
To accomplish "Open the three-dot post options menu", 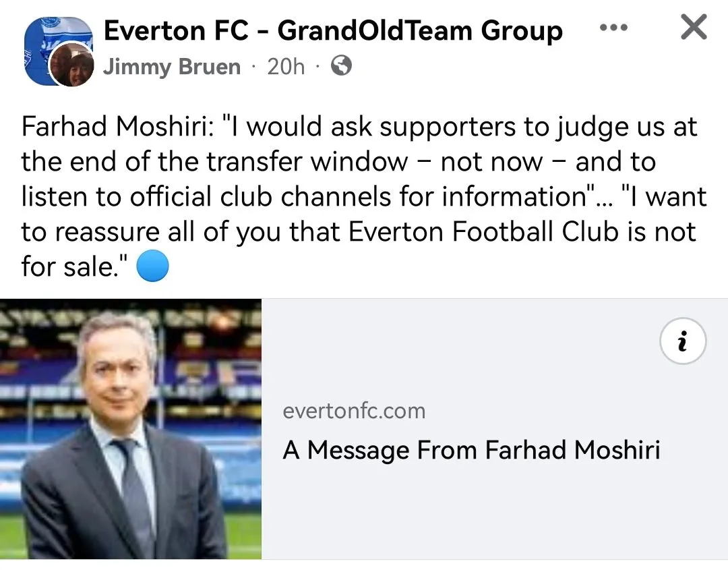I will 613,28.
